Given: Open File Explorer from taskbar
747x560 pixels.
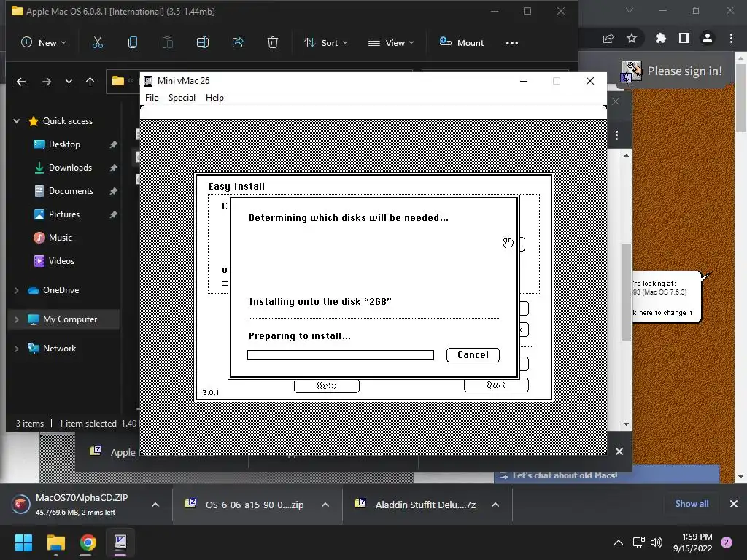Looking at the screenshot, I should point(55,542).
